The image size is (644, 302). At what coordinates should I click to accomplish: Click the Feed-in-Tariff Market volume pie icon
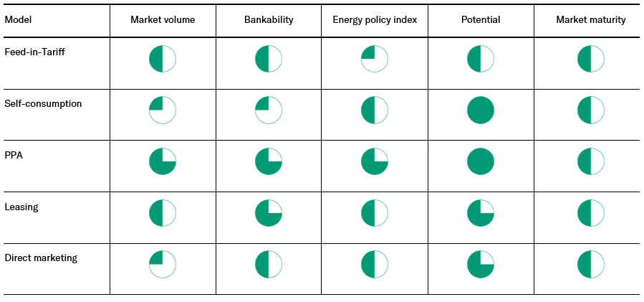163,59
